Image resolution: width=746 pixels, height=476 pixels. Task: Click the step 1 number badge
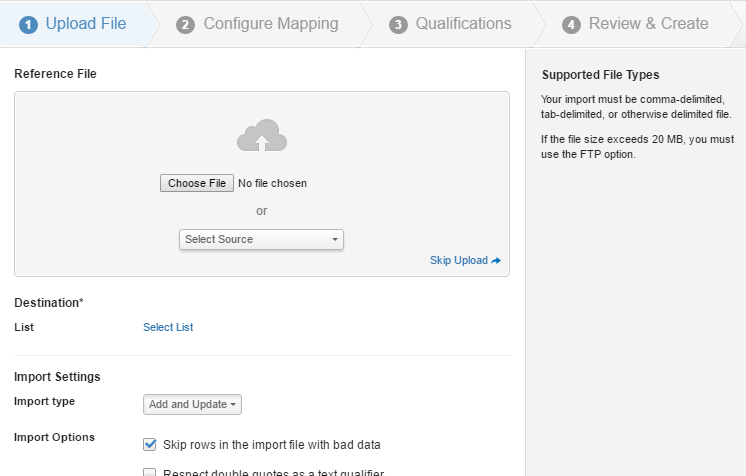pos(28,25)
